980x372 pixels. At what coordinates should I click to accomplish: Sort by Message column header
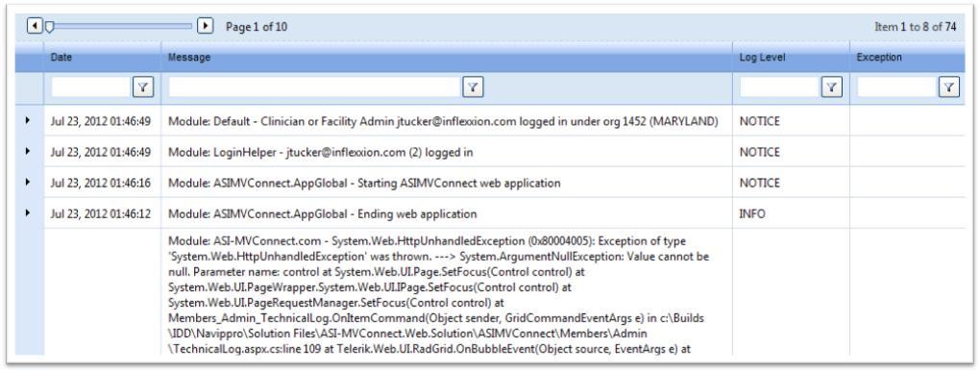[189, 58]
